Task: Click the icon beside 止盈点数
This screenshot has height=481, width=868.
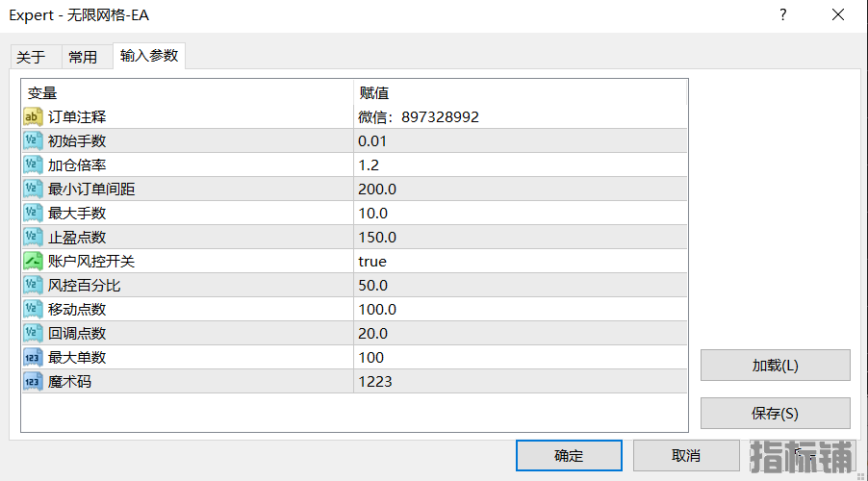Action: pyautogui.click(x=33, y=237)
